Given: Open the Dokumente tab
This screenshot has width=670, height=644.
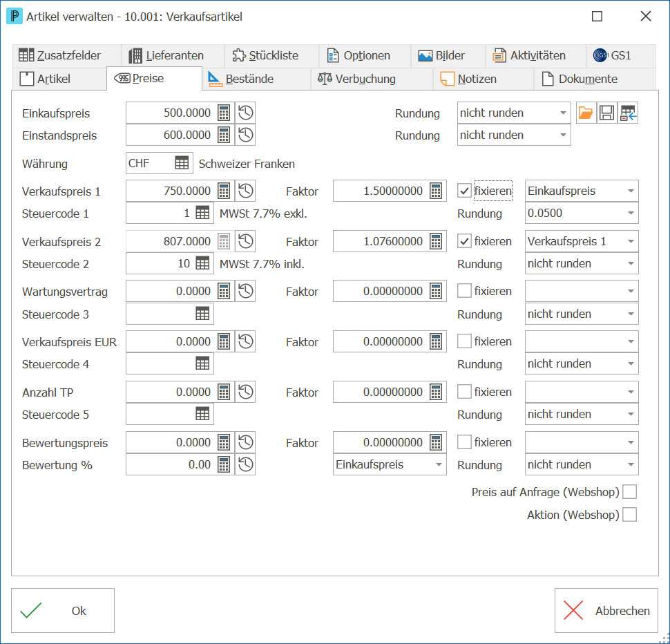Looking at the screenshot, I should click(595, 79).
